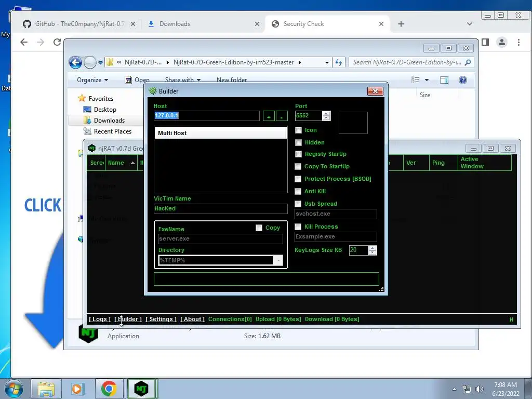This screenshot has width=532, height=399.
Task: Toggle Explorer's preview pane icon
Action: (444, 80)
